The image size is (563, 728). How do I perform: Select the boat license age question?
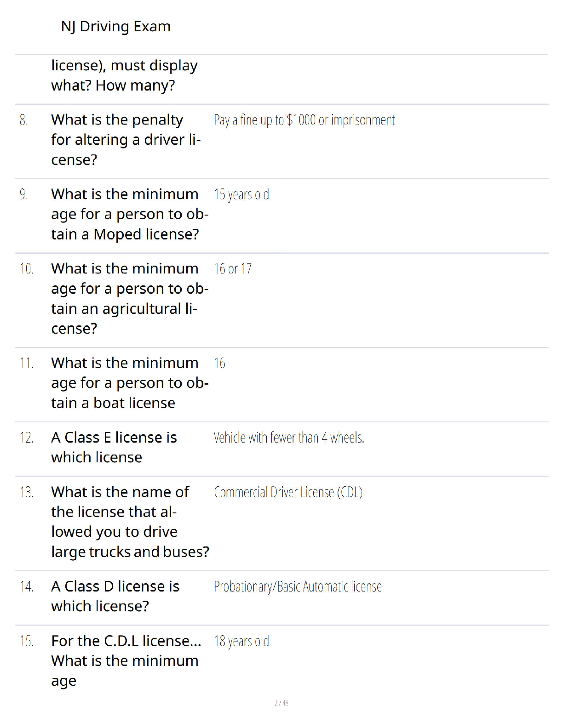(130, 383)
